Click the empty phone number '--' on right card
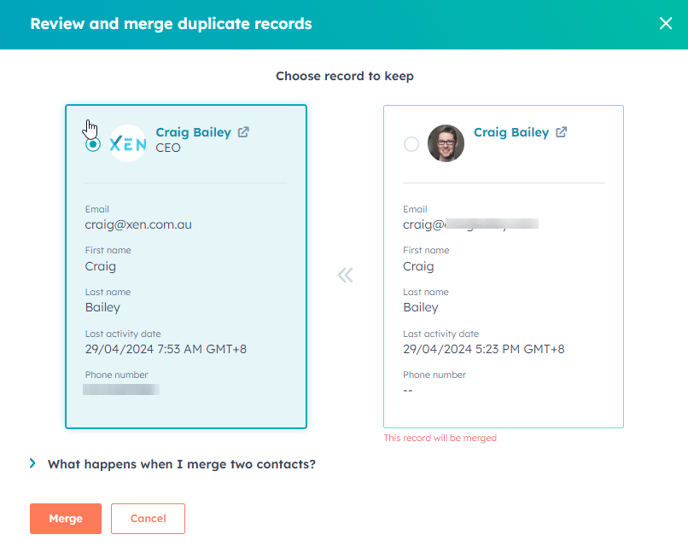688x552 pixels. tap(408, 391)
